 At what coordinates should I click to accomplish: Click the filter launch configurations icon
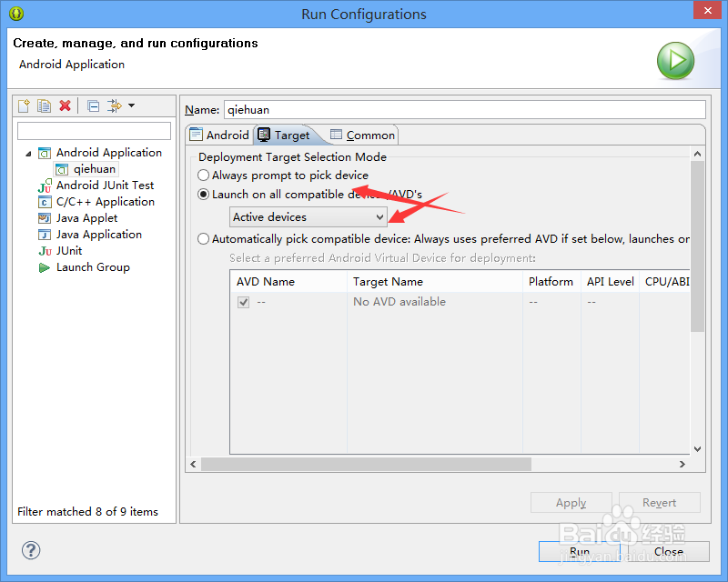(x=115, y=105)
